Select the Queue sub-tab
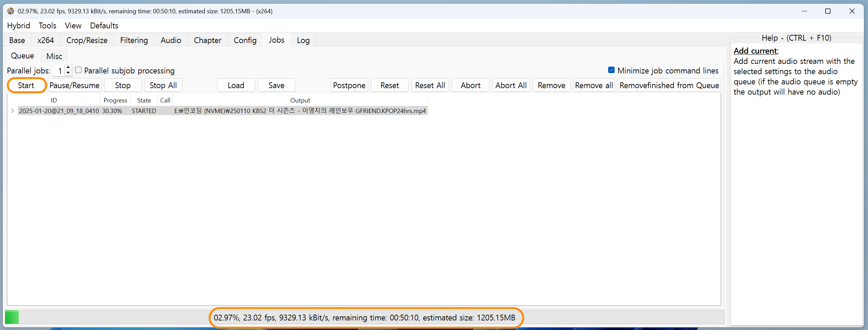This screenshot has width=868, height=330. tap(23, 56)
